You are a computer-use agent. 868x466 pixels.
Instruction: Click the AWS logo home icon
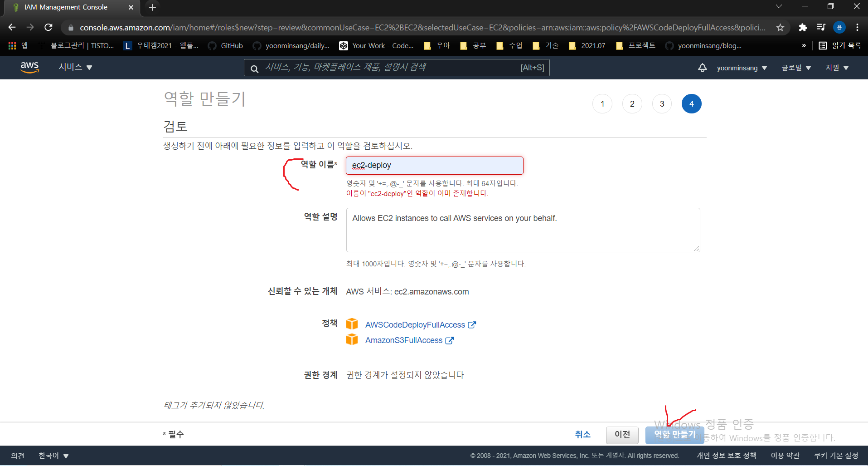point(29,67)
